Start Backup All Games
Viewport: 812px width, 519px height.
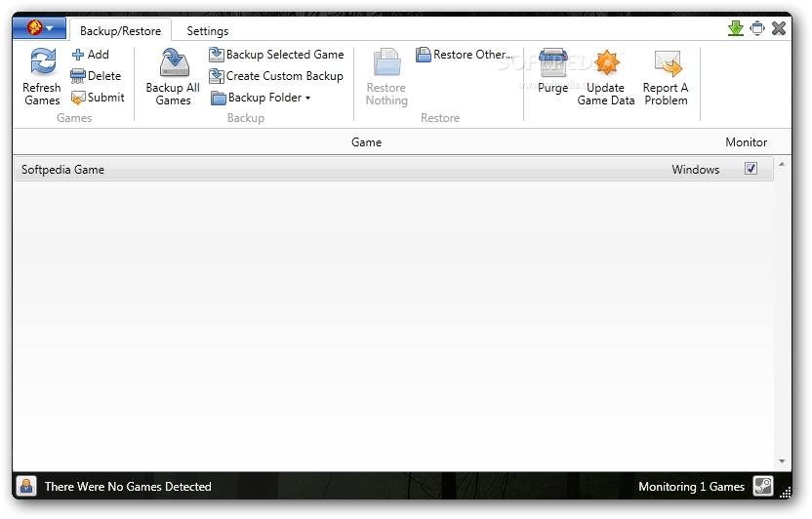(x=173, y=77)
